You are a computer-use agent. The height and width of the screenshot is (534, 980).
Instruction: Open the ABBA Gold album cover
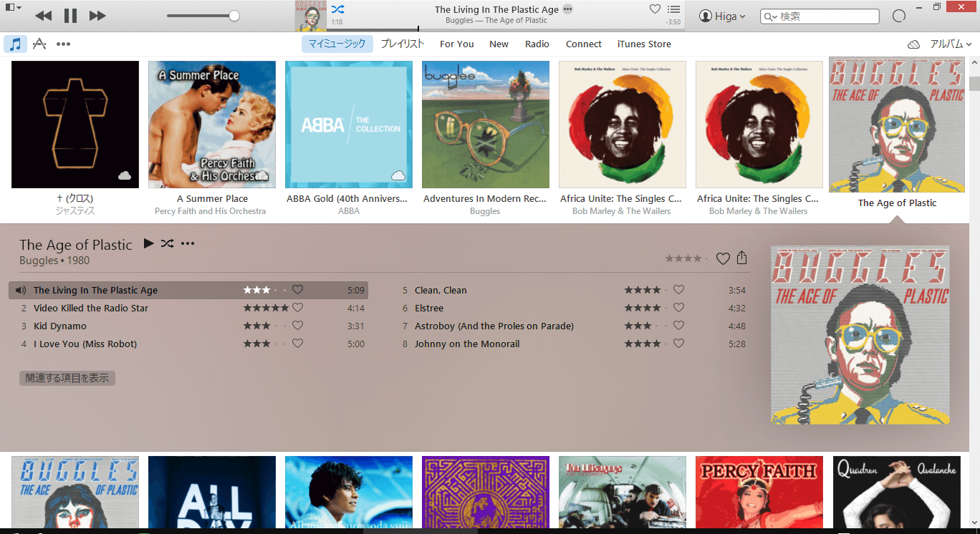pyautogui.click(x=349, y=125)
